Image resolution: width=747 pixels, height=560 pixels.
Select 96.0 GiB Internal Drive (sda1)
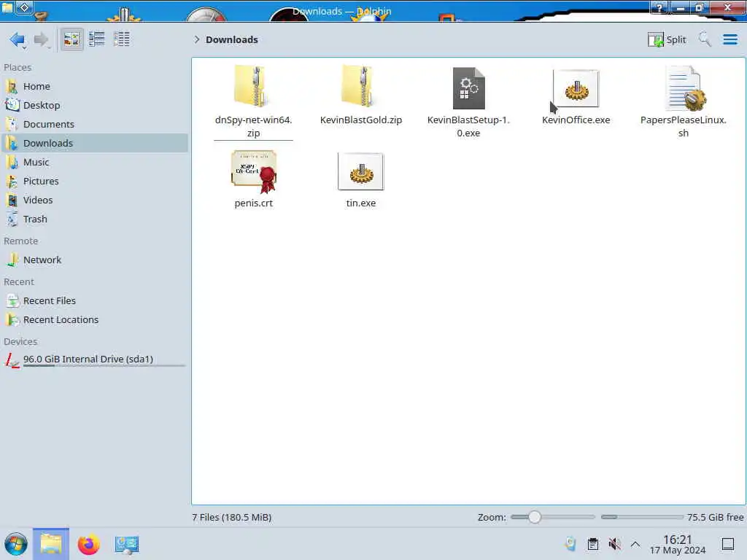pos(96,359)
